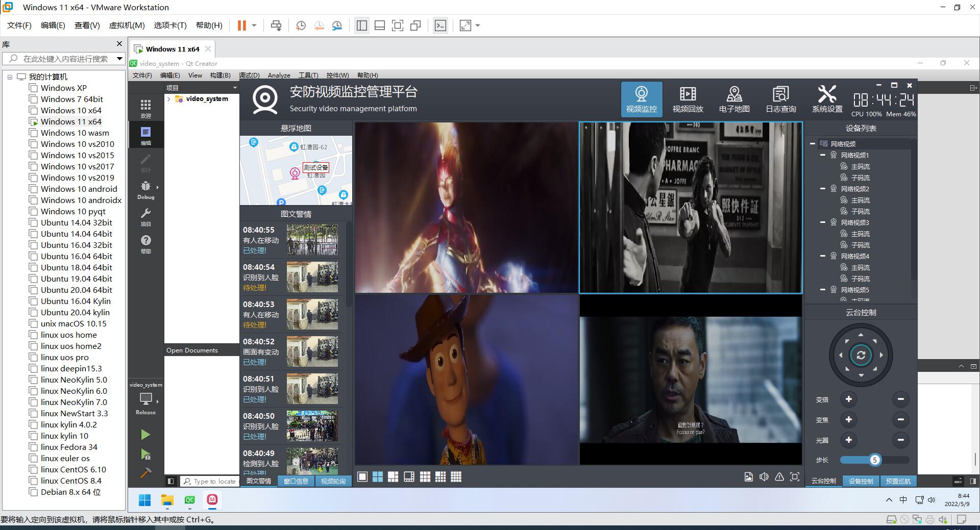Screen dimensions: 980x530
Task: Click the 步长 step slider handle
Action: [874, 460]
